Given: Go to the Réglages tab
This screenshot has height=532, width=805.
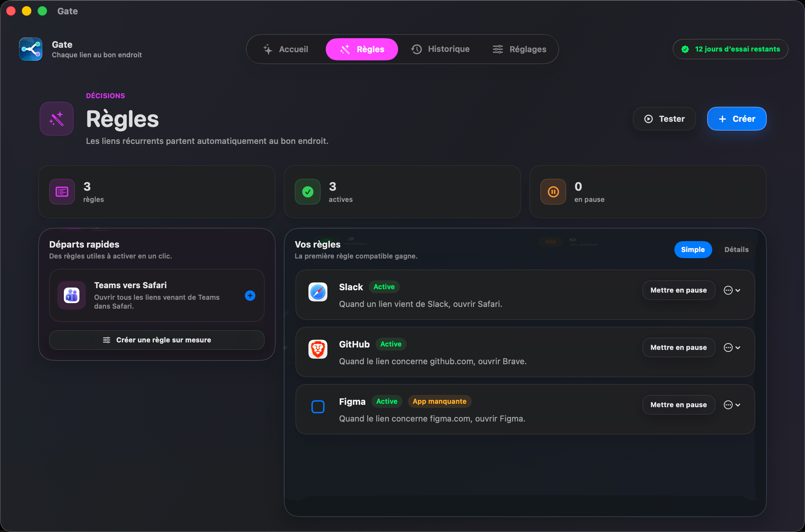Looking at the screenshot, I should coord(519,49).
